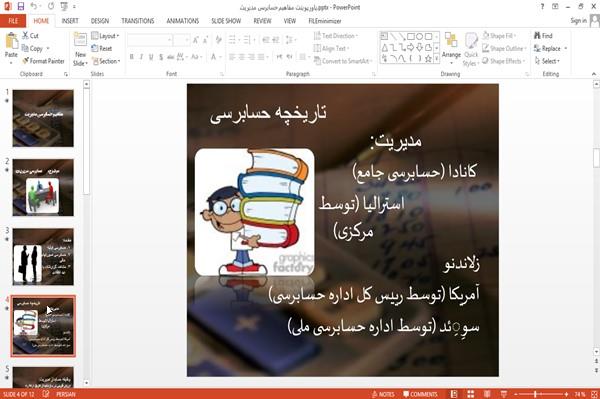Toggle Underline formatting

(x=151, y=57)
